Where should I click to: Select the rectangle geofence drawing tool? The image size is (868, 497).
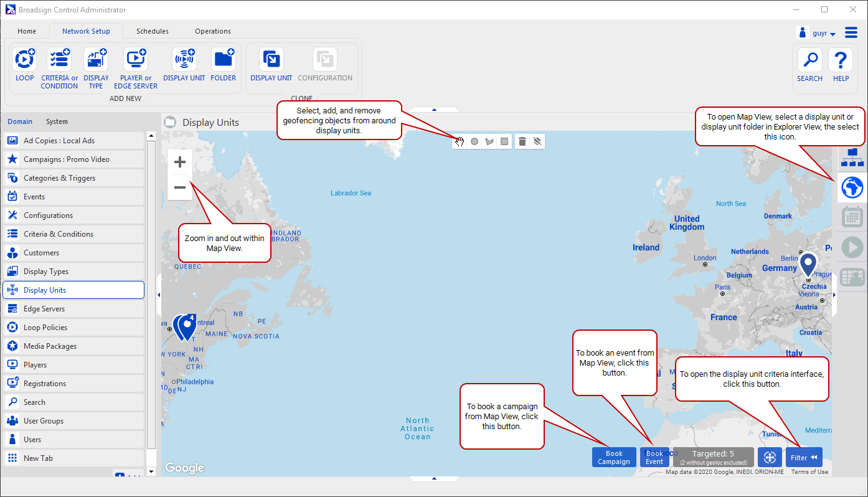(x=504, y=142)
